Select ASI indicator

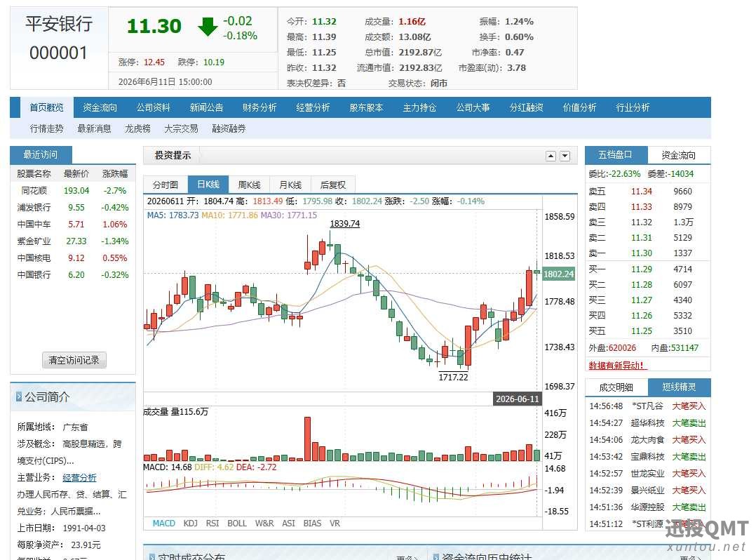tap(288, 523)
